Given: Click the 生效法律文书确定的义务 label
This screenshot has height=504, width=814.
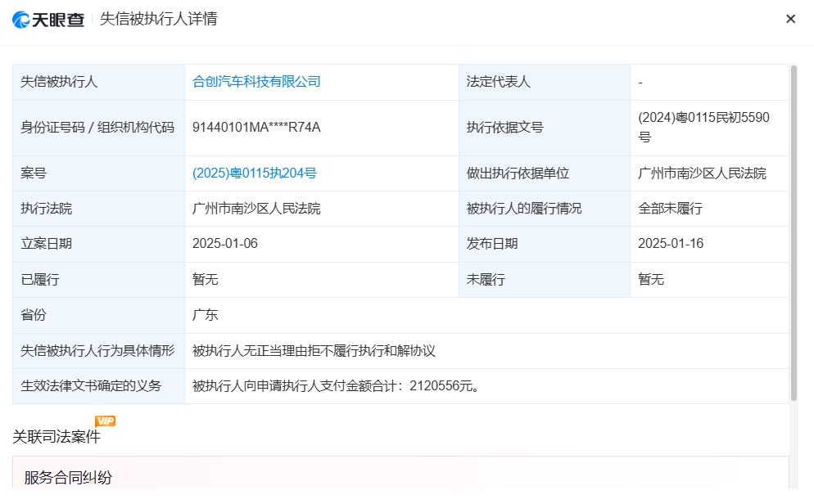Looking at the screenshot, I should 91,386.
